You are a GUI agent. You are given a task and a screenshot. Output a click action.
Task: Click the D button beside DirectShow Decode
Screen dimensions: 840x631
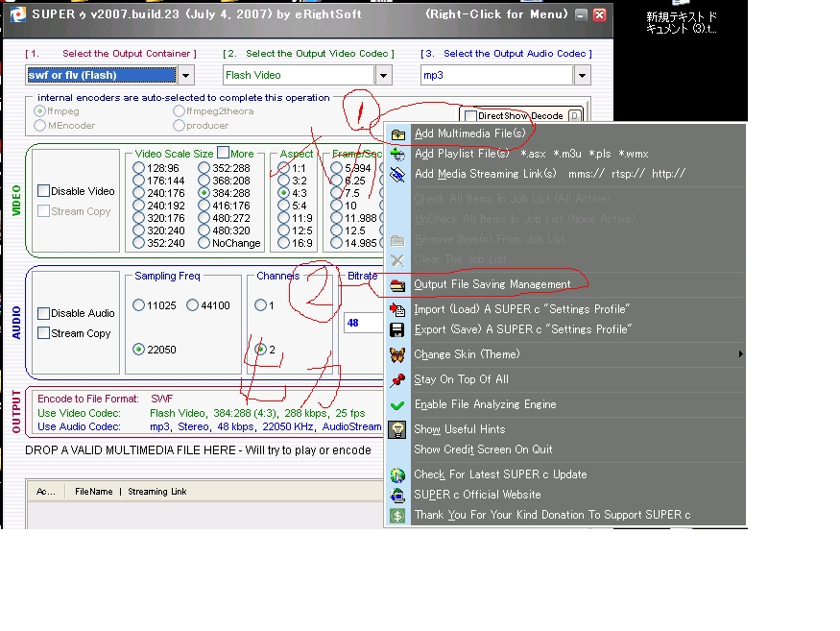coord(574,116)
